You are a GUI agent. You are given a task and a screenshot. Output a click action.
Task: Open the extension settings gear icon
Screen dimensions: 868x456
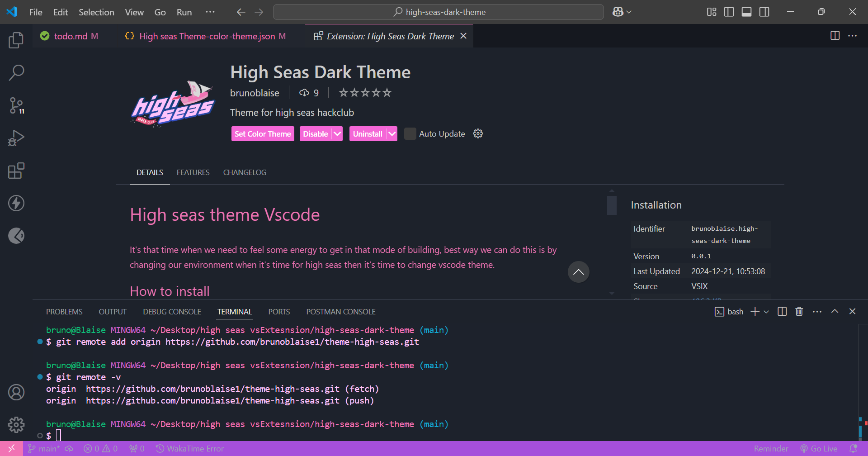click(x=478, y=133)
